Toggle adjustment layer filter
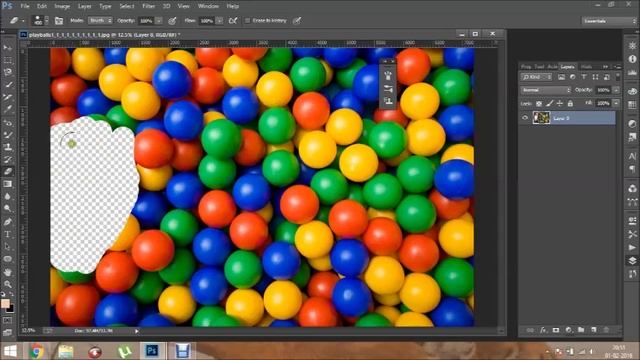Screen dimensions: 640x360 tap(573, 77)
